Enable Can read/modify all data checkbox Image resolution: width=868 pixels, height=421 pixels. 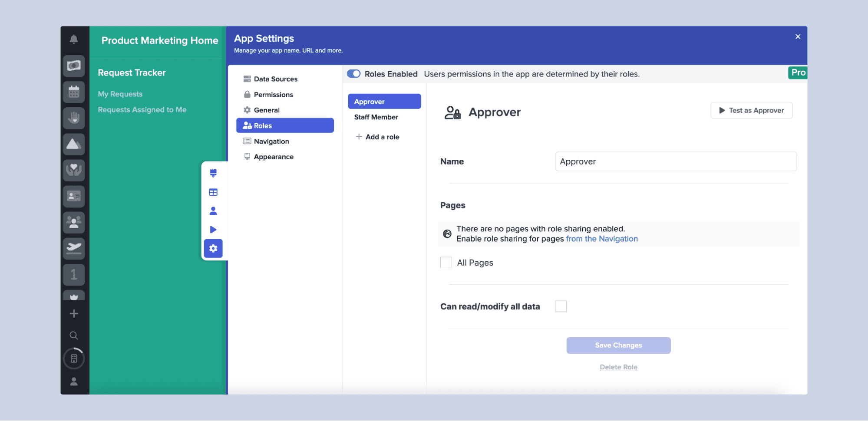pos(561,306)
